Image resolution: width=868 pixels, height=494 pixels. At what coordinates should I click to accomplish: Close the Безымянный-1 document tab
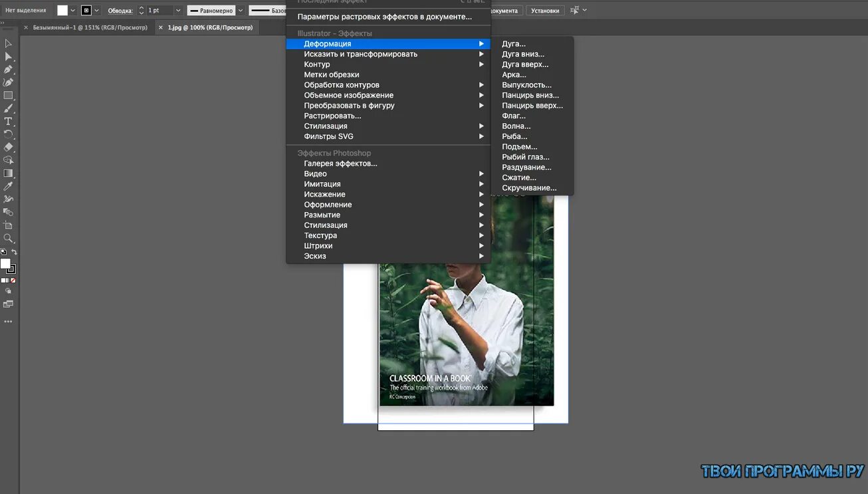coord(27,27)
